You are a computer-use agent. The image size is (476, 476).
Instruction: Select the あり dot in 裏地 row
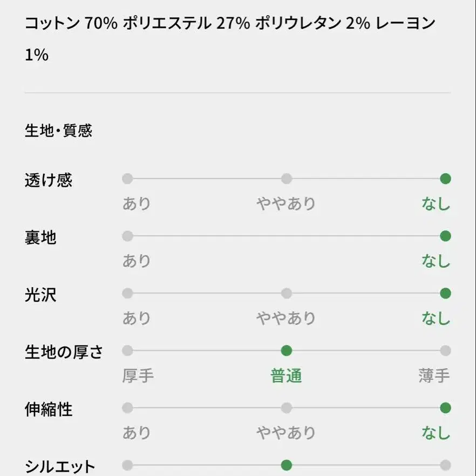click(127, 236)
